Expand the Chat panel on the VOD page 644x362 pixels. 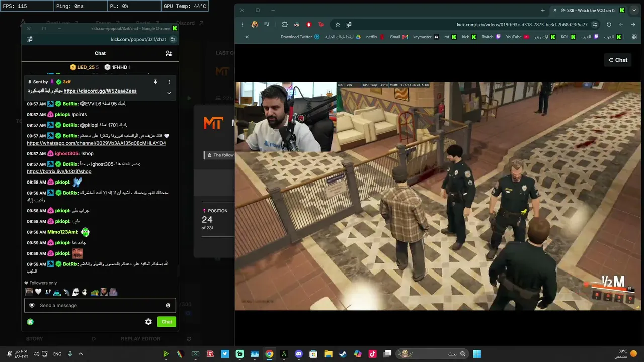(x=618, y=60)
